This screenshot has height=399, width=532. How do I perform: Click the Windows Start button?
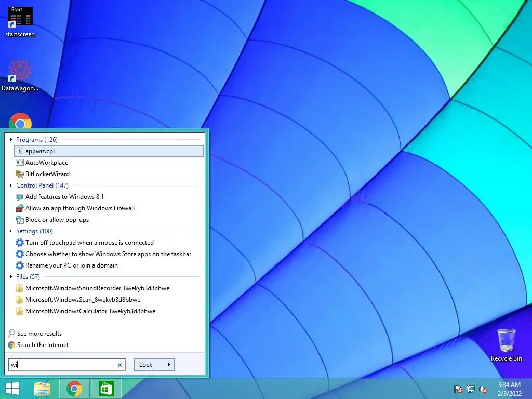pyautogui.click(x=12, y=389)
